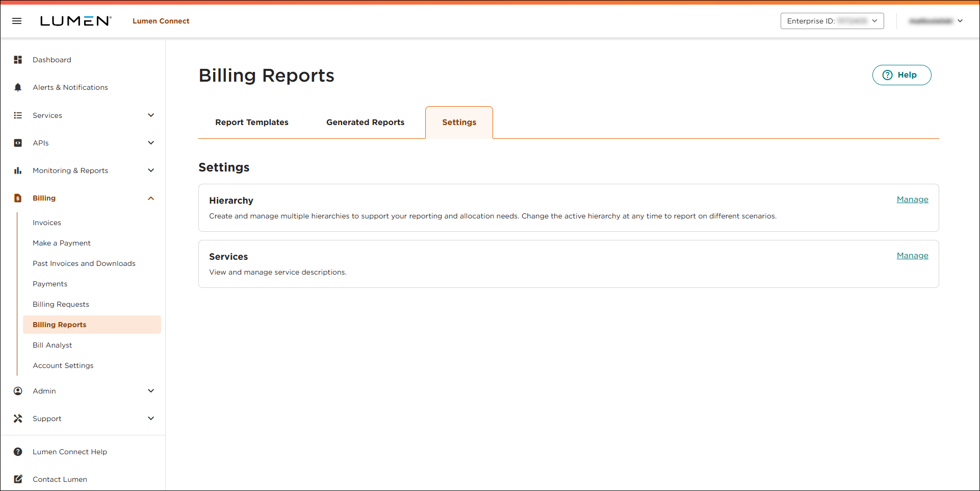This screenshot has height=491, width=980.
Task: Click the Billing Reports page title
Action: coord(267,76)
